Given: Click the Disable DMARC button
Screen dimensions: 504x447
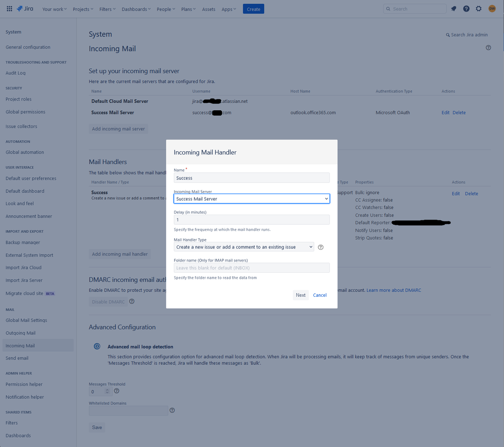Looking at the screenshot, I should [x=108, y=301].
